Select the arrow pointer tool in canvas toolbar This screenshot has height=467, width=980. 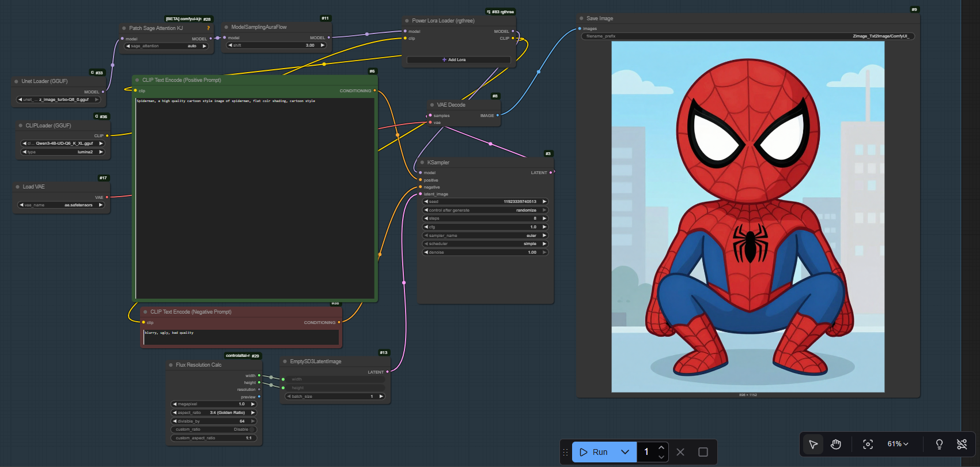813,444
